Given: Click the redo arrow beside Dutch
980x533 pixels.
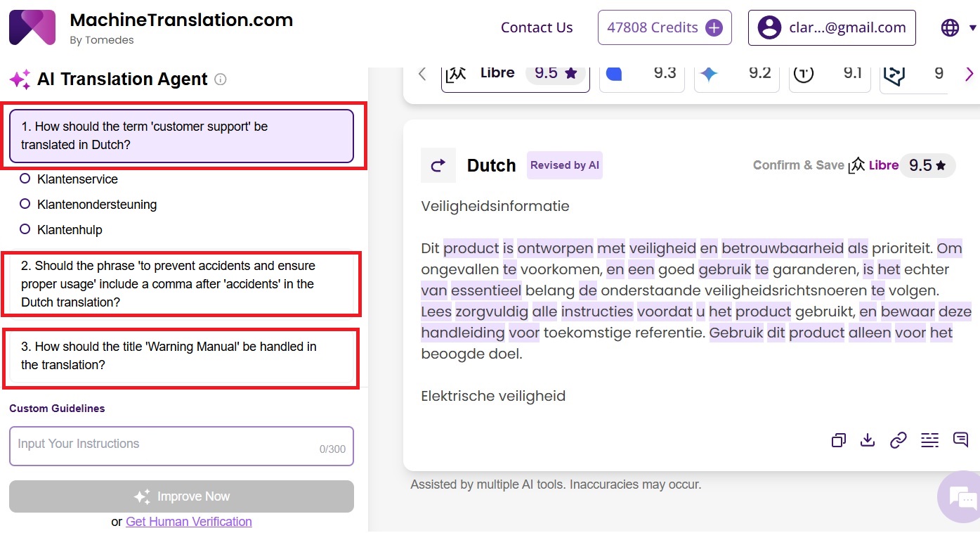Looking at the screenshot, I should [x=438, y=165].
